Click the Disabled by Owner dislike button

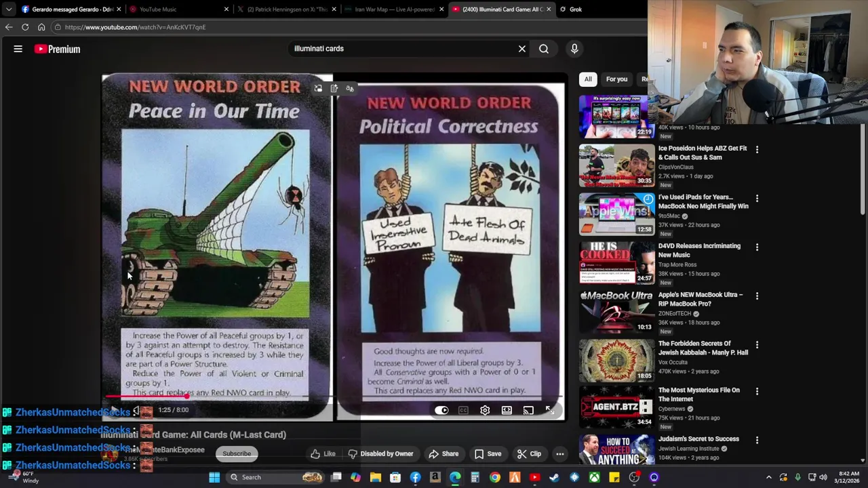pyautogui.click(x=380, y=453)
